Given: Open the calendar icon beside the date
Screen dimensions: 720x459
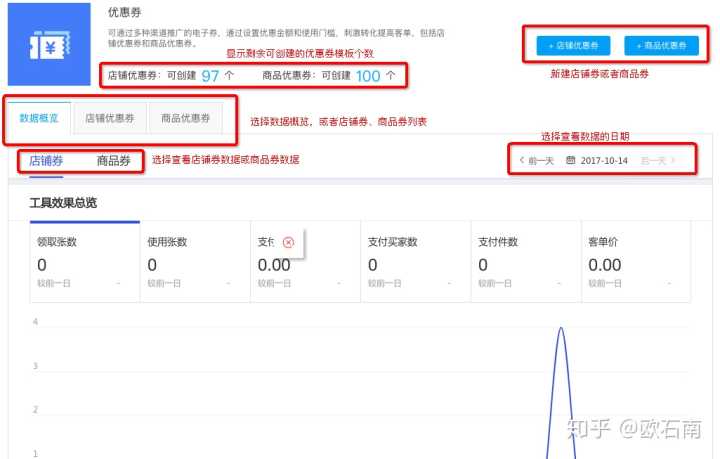Looking at the screenshot, I should coord(570,160).
